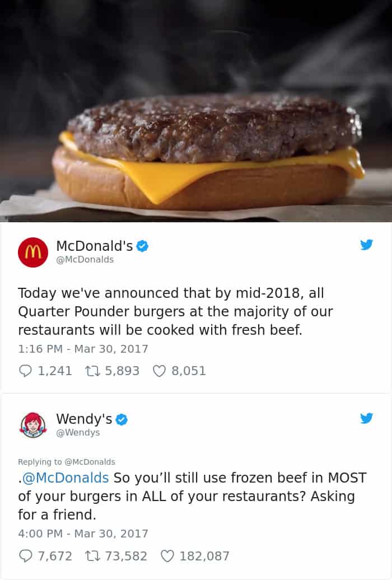Click the McDonald's golden arches avatar
The width and height of the screenshot is (392, 580).
33,252
